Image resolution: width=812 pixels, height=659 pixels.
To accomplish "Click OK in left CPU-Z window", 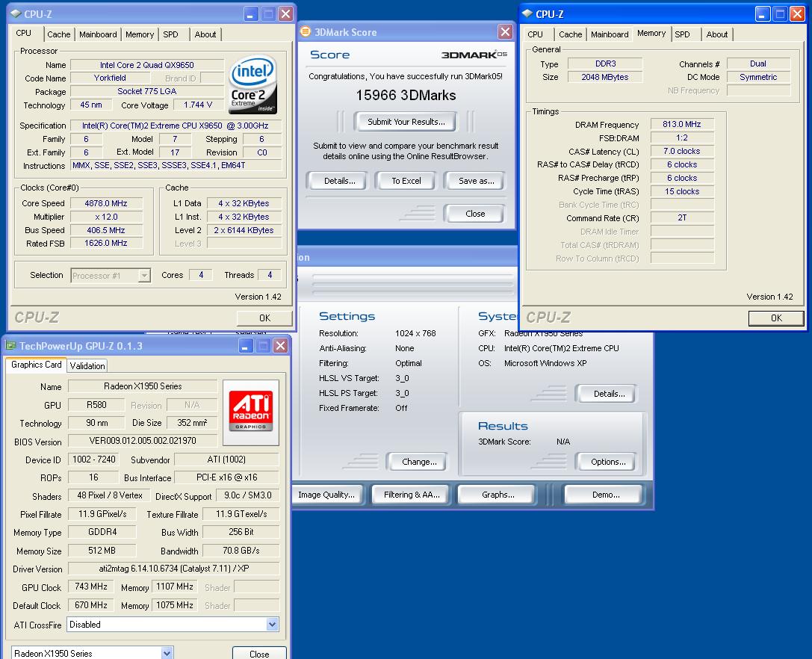I will pyautogui.click(x=264, y=318).
